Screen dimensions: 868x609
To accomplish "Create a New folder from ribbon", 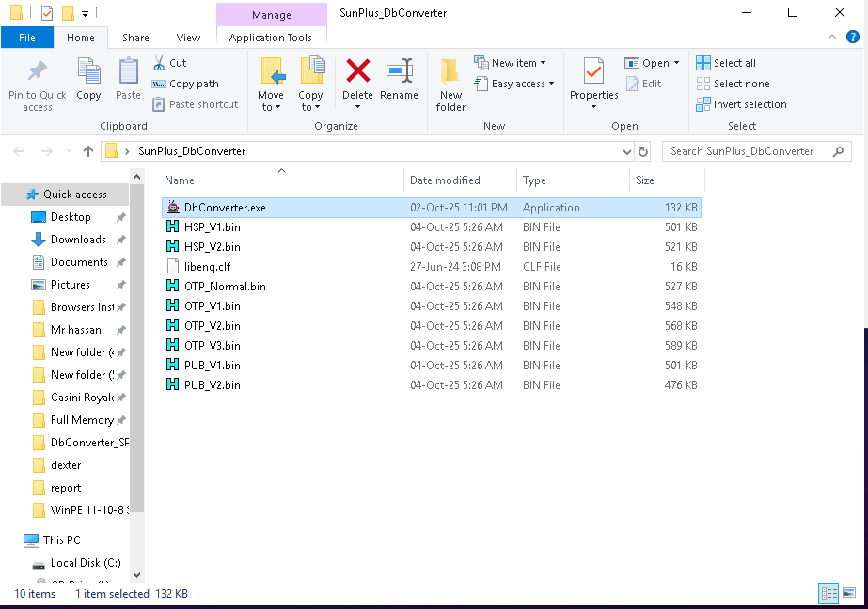I will (x=450, y=85).
